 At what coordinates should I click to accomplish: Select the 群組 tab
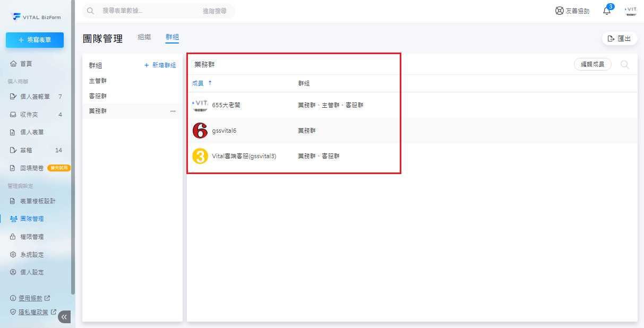(172, 37)
